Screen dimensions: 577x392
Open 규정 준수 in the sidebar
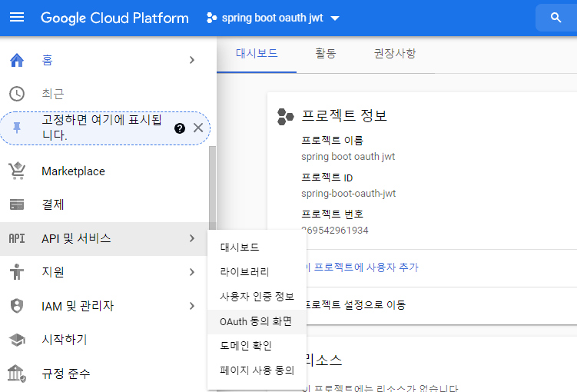tap(65, 374)
